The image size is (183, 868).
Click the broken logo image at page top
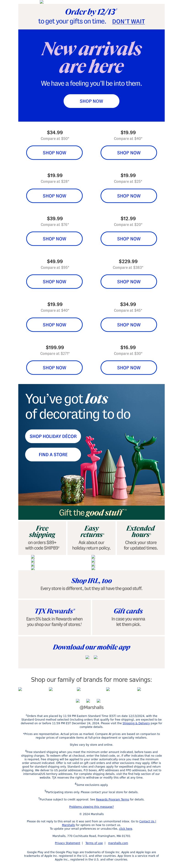click(x=42, y=2)
